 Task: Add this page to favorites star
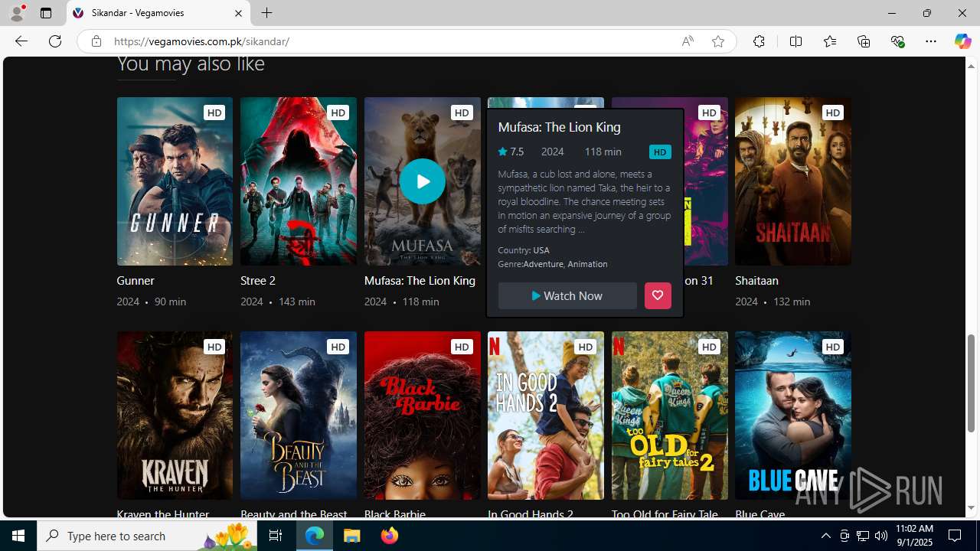[x=718, y=41]
